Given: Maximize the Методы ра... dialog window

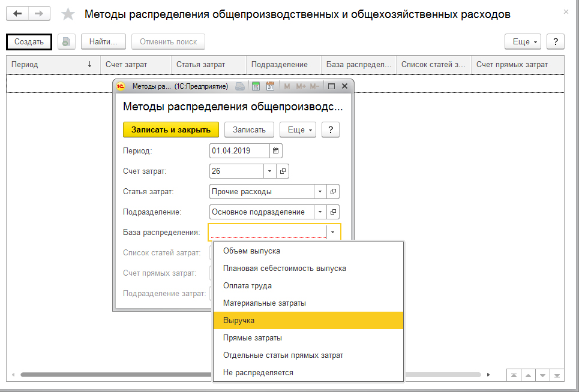Looking at the screenshot, I should pyautogui.click(x=331, y=86).
